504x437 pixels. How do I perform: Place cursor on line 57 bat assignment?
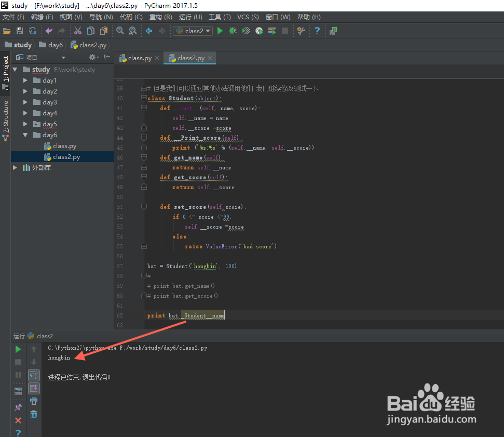point(192,266)
